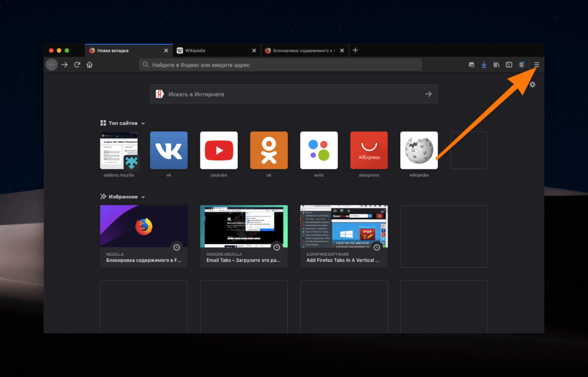Click the ADDONS.MOZILLA source label
Screen dimensions: 588x377
[x=224, y=254]
